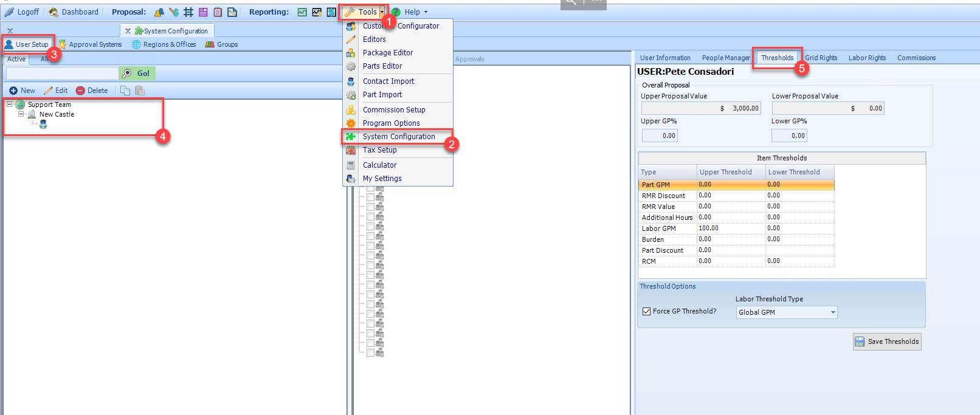Select Part Import menu entry
The height and width of the screenshot is (415, 980).
coord(382,95)
